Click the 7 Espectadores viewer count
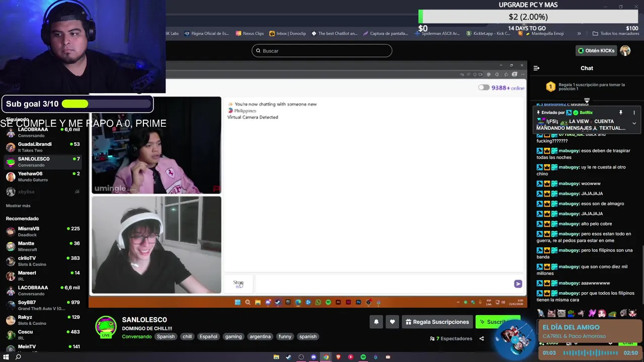644x362 pixels. [451, 338]
